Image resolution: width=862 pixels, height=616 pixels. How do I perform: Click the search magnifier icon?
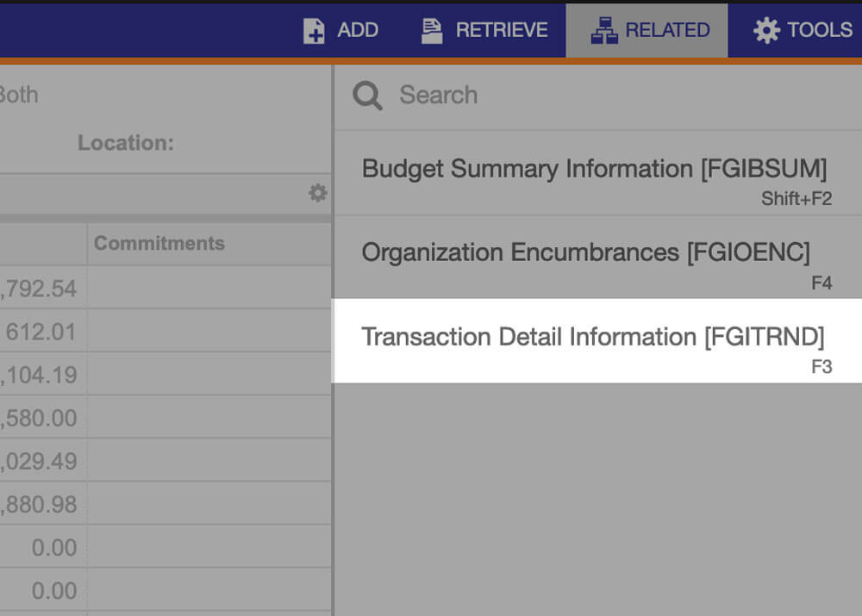pos(366,95)
